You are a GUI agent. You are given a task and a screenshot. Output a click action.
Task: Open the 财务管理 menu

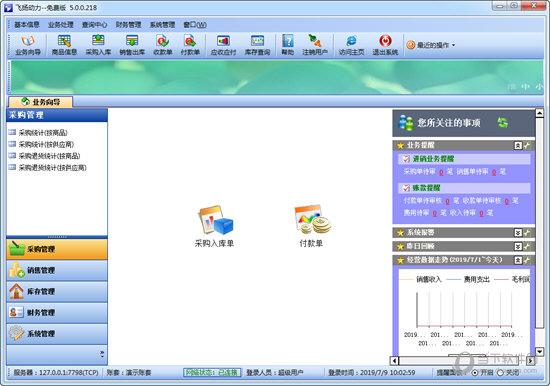[128, 25]
